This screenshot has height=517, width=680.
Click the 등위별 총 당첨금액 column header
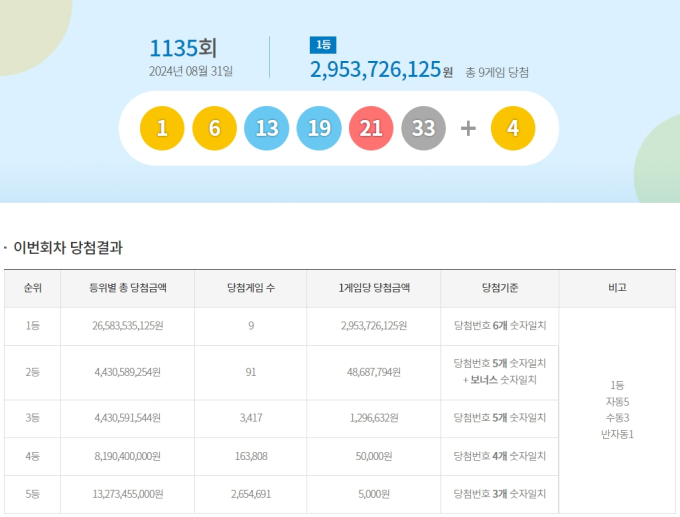[x=128, y=288]
